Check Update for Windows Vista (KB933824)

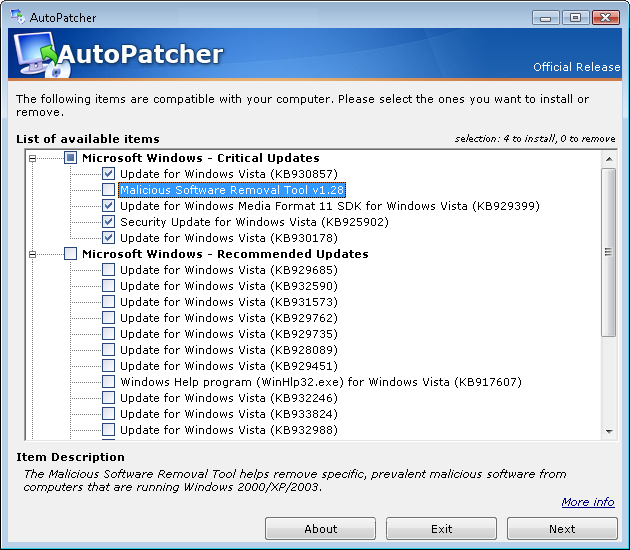(108, 414)
